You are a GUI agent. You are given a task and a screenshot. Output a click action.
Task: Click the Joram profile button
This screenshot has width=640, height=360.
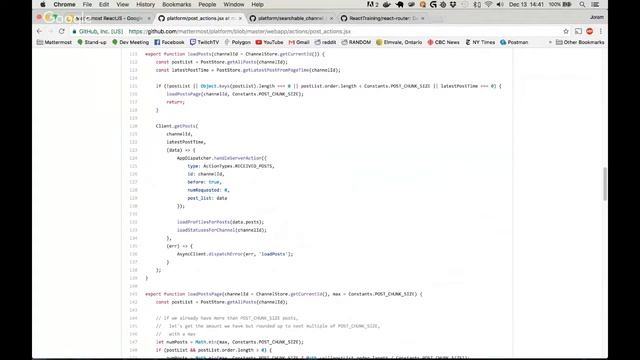pos(596,17)
